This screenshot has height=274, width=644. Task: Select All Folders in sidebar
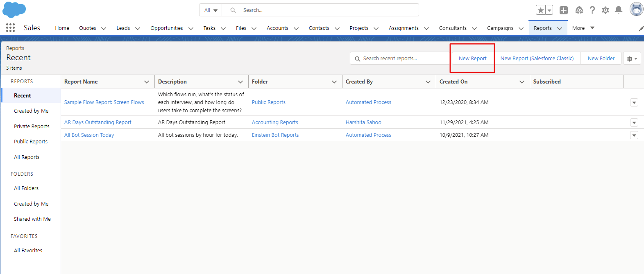pos(26,188)
